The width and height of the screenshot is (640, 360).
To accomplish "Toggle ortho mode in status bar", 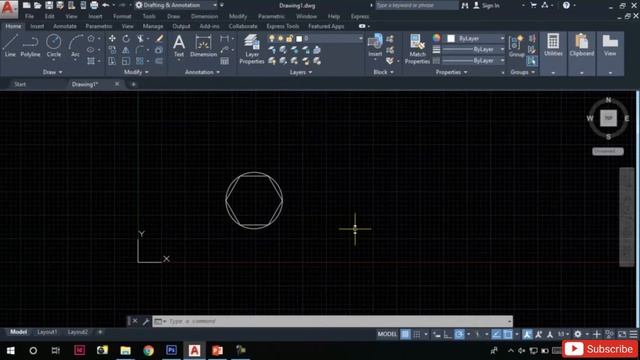I will (448, 334).
